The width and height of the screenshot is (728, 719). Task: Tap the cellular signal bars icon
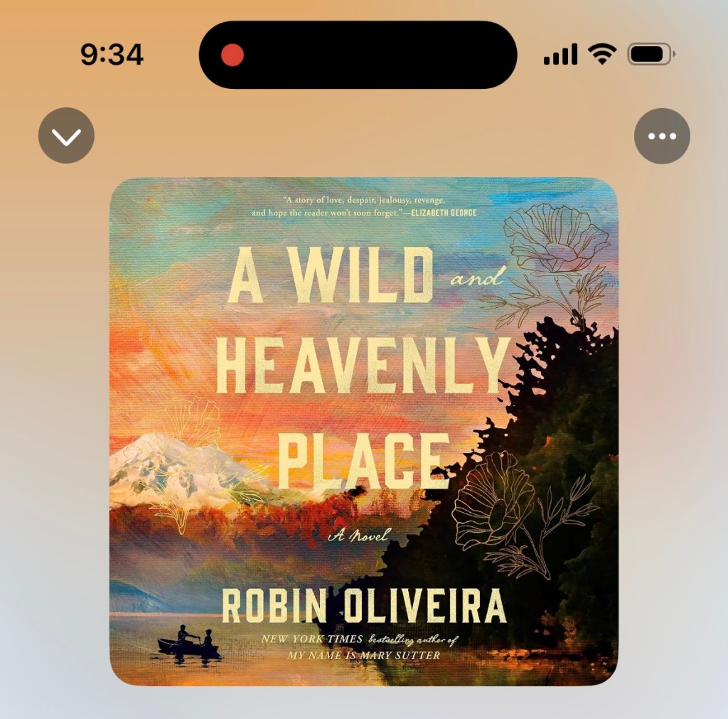point(560,54)
